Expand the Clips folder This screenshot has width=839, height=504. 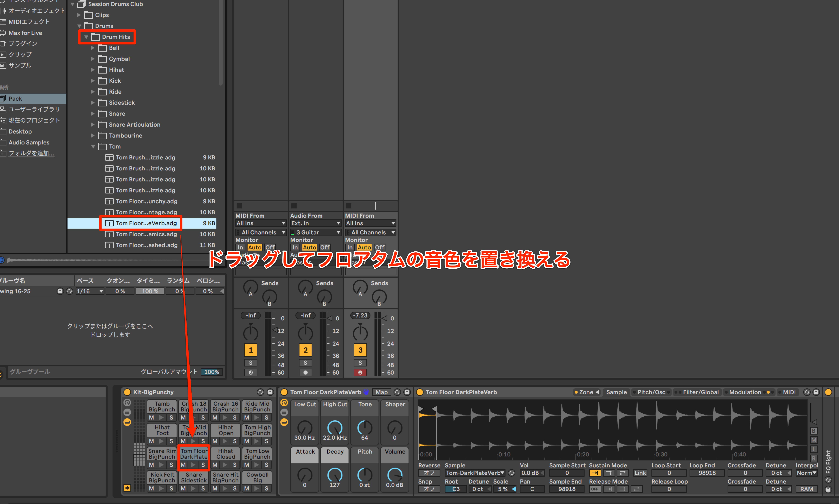79,15
